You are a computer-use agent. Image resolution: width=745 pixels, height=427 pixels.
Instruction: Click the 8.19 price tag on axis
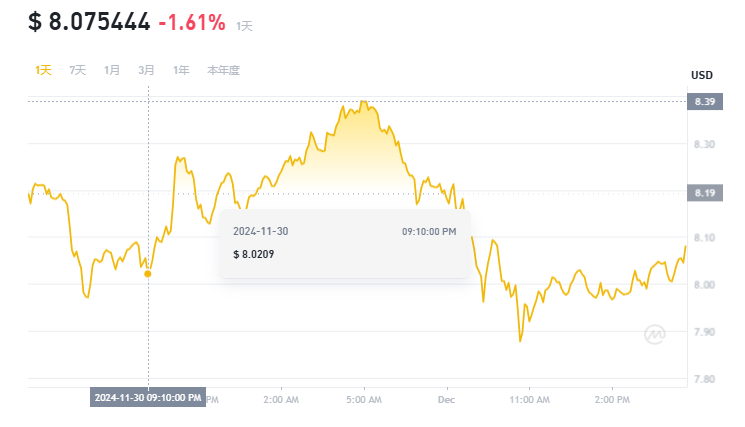pyautogui.click(x=702, y=192)
